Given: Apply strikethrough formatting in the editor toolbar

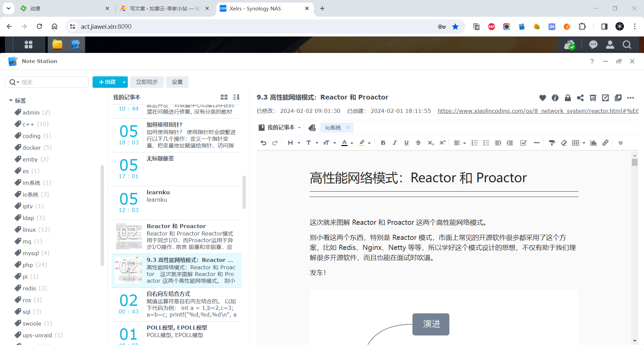Looking at the screenshot, I should tap(418, 143).
